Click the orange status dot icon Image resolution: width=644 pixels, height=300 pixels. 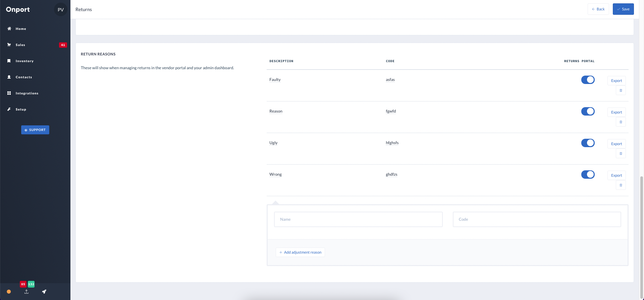click(x=9, y=292)
